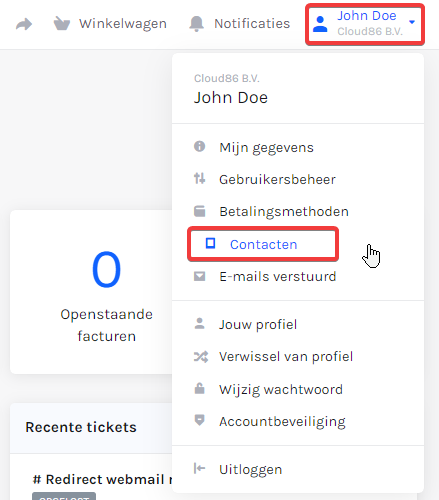Open the Winkelwagen basket icon
This screenshot has height=500, width=439.
point(62,24)
